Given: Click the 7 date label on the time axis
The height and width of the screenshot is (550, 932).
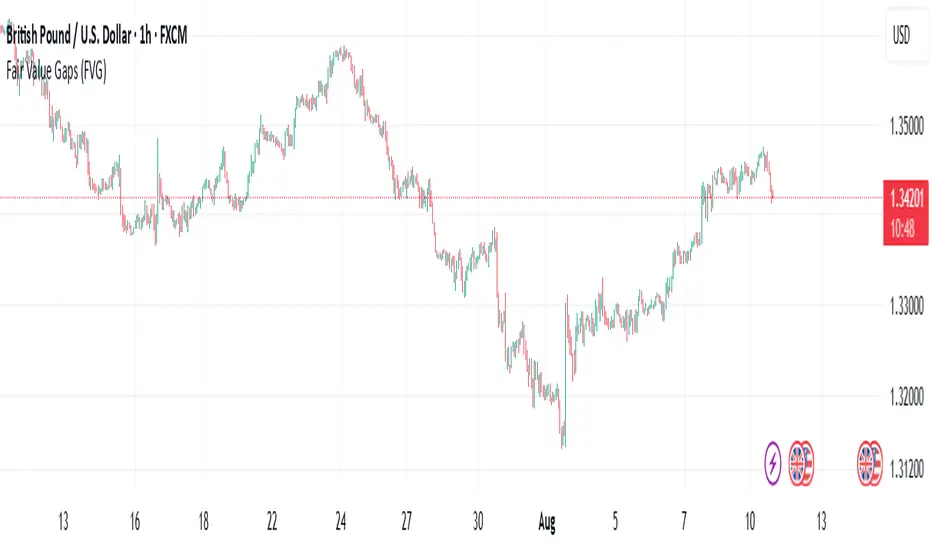Looking at the screenshot, I should click(685, 521).
